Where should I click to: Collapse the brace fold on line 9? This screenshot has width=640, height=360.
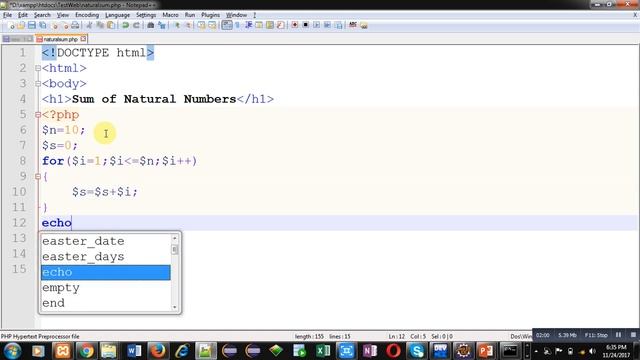click(38, 176)
